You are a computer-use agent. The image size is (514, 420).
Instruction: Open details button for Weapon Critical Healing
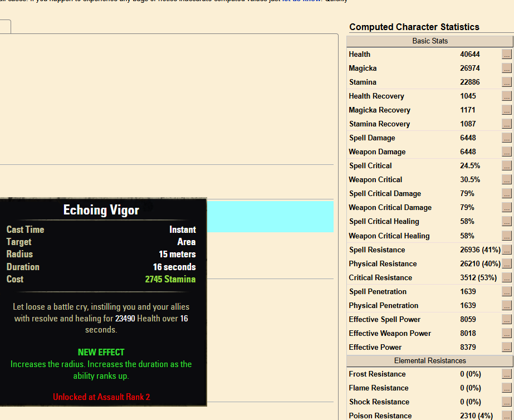point(506,236)
